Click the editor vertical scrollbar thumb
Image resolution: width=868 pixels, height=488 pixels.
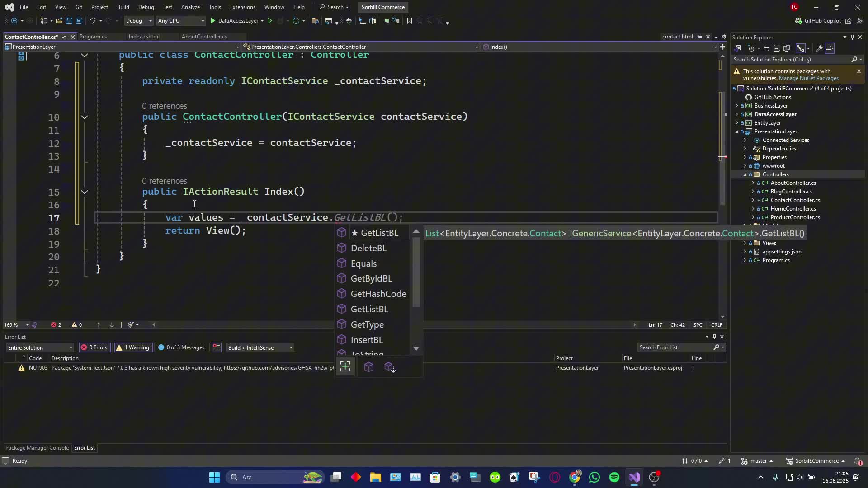(722, 148)
